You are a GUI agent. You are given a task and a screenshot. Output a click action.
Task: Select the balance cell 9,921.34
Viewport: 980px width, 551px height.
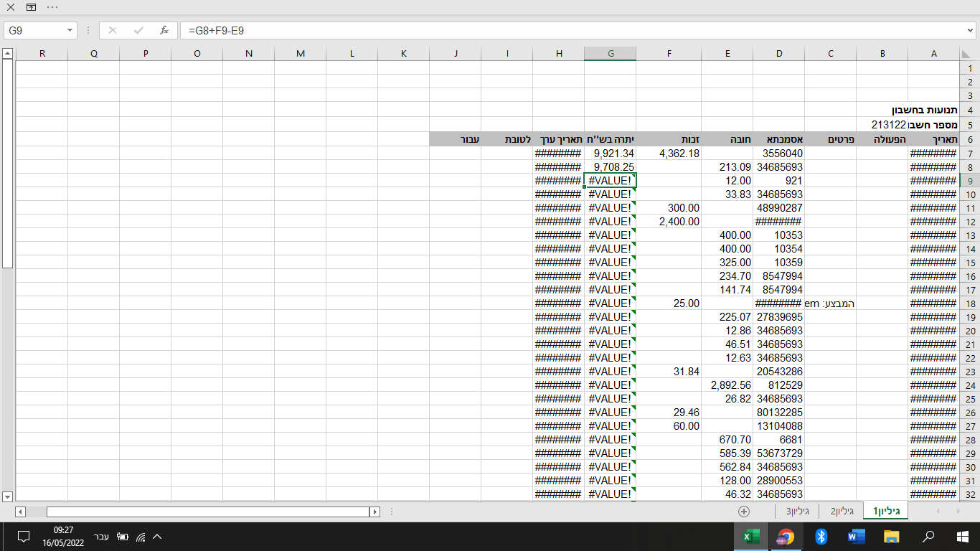(611, 154)
